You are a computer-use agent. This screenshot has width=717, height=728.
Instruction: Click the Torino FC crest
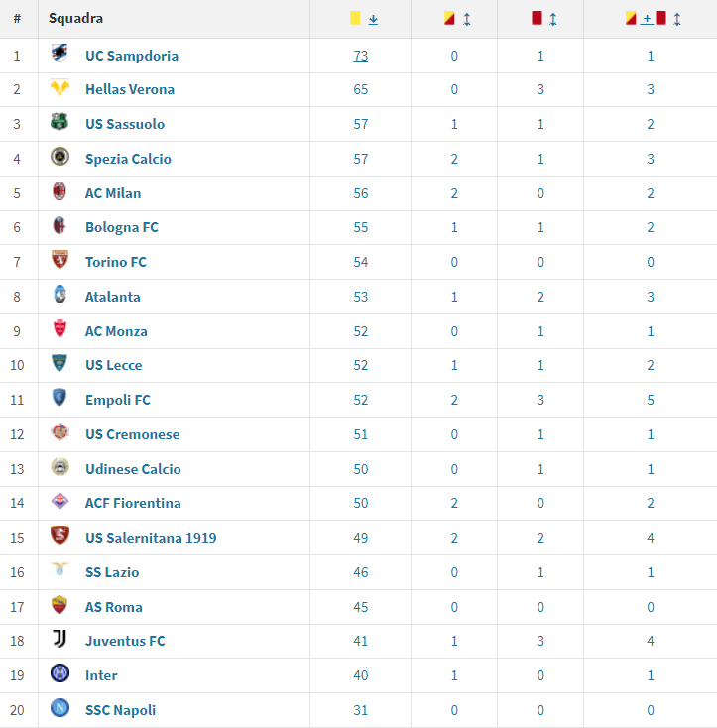[x=60, y=260]
